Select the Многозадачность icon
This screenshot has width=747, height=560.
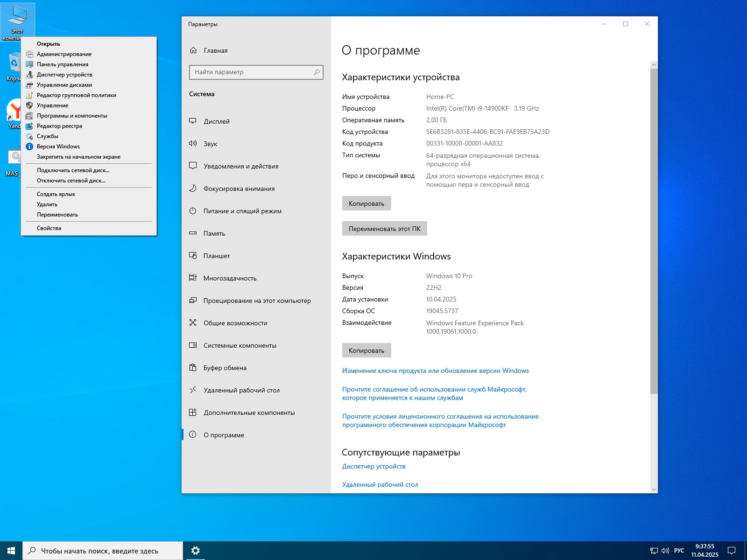[193, 278]
